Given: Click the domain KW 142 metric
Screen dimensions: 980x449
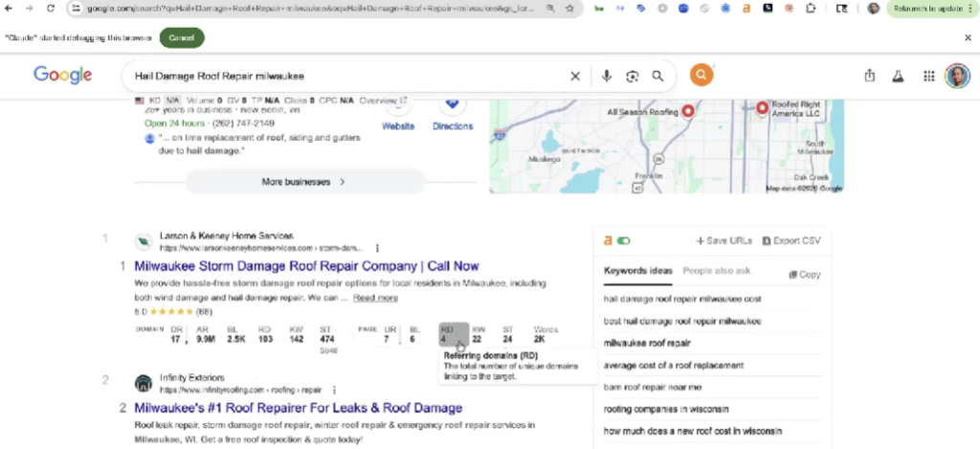Looking at the screenshot, I should (x=297, y=334).
